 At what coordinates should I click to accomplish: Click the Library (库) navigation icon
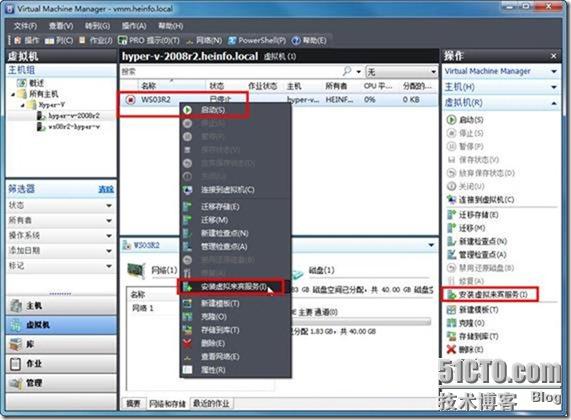pyautogui.click(x=16, y=344)
